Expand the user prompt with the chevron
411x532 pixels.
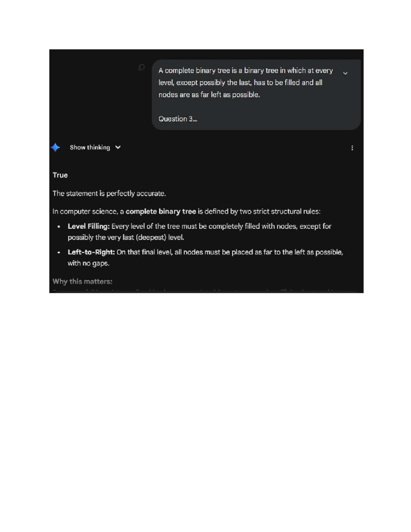[x=345, y=73]
